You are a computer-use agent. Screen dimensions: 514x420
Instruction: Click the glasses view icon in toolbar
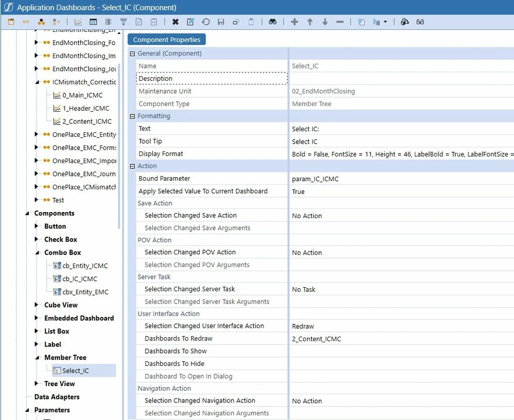click(420, 22)
